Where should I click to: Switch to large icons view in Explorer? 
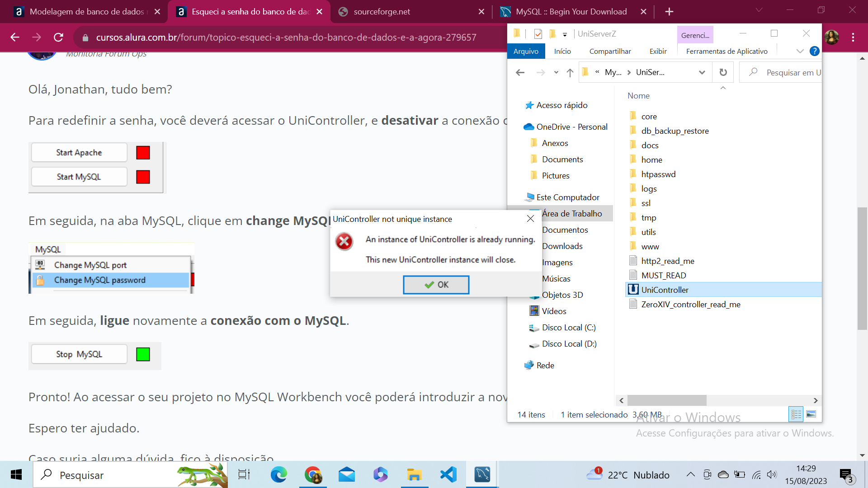(x=811, y=414)
